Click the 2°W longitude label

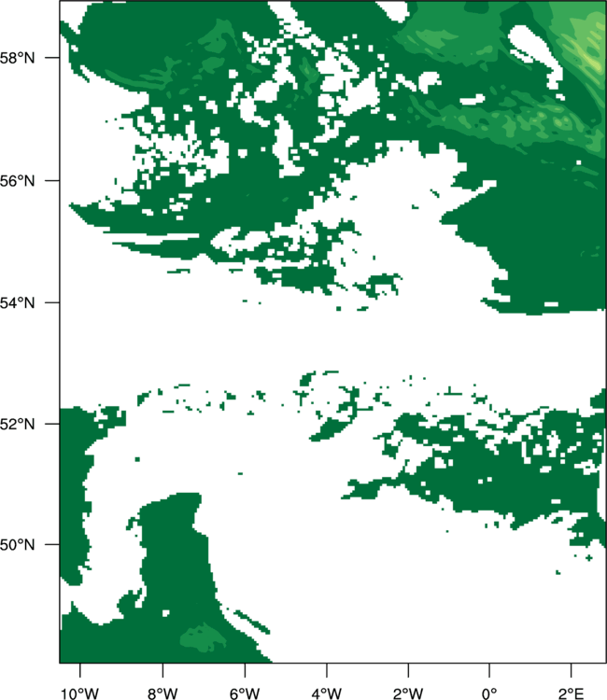pyautogui.click(x=408, y=693)
